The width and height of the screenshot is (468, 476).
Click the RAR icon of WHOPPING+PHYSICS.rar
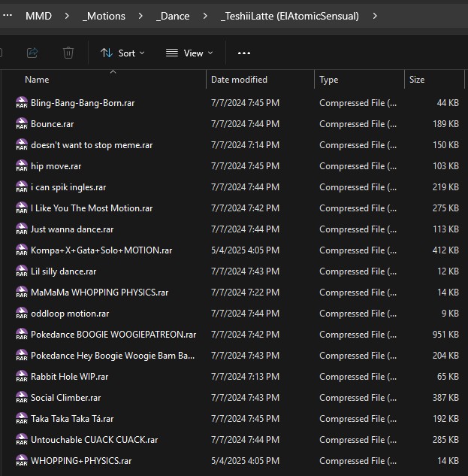(22, 460)
